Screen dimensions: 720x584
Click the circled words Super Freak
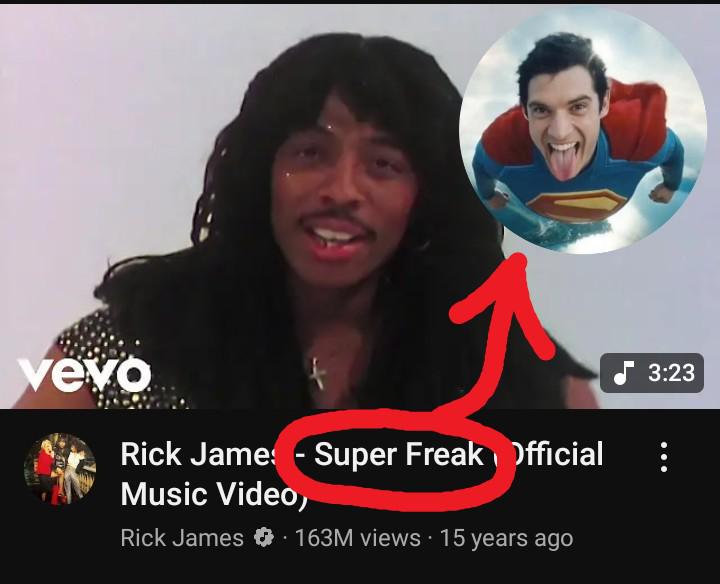[398, 455]
